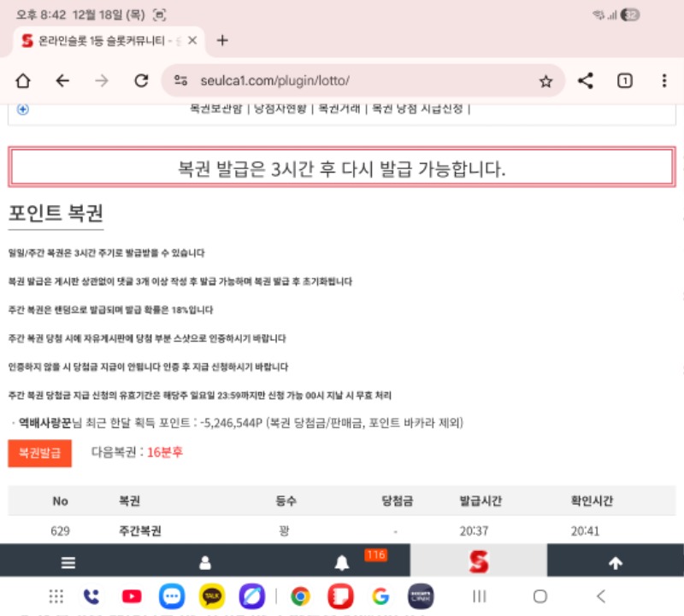Open your profile from the bottom bar
This screenshot has width=684, height=616.
[x=203, y=562]
